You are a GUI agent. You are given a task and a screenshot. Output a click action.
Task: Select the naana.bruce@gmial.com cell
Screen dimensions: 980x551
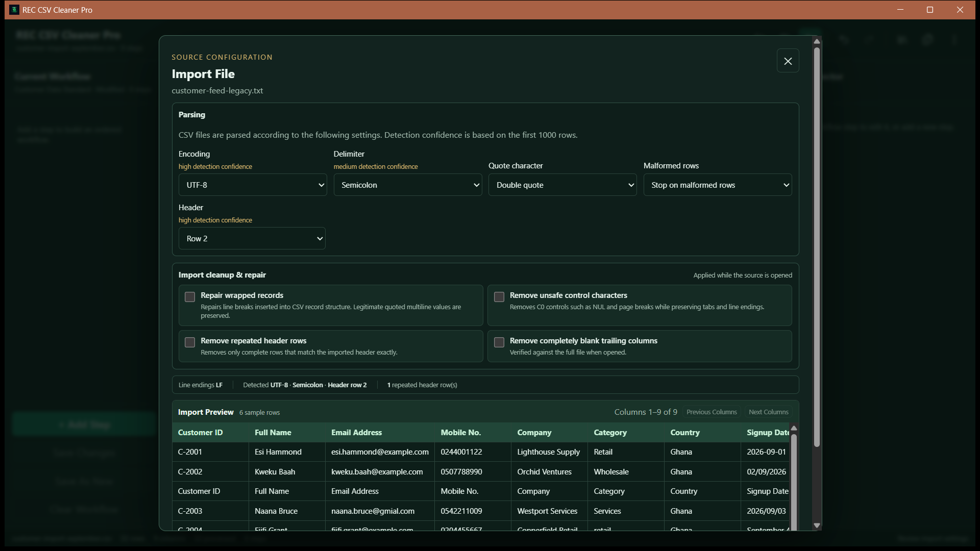380,511
